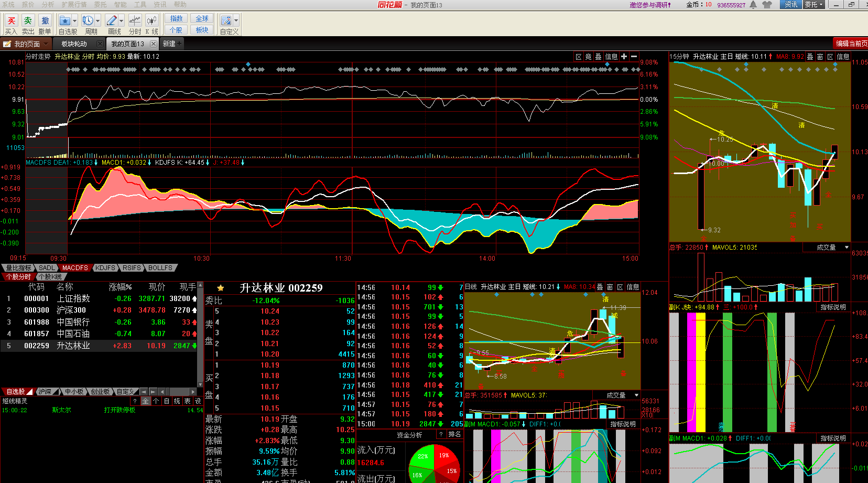Select the 画线 drawing pencil icon

coord(111,20)
